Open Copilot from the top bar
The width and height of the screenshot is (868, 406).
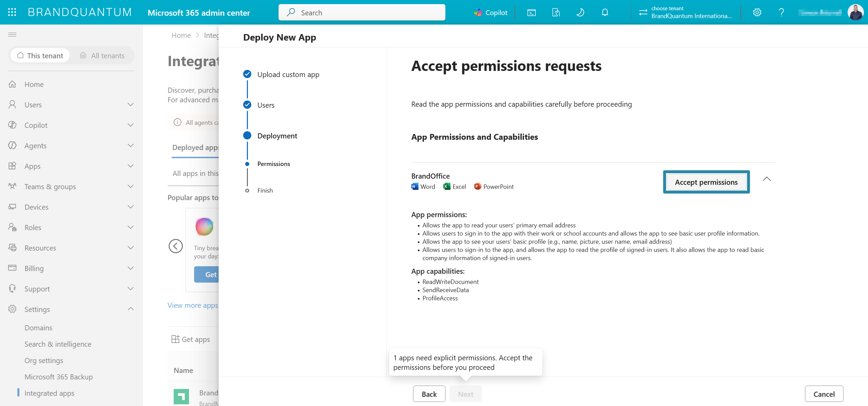(x=491, y=13)
